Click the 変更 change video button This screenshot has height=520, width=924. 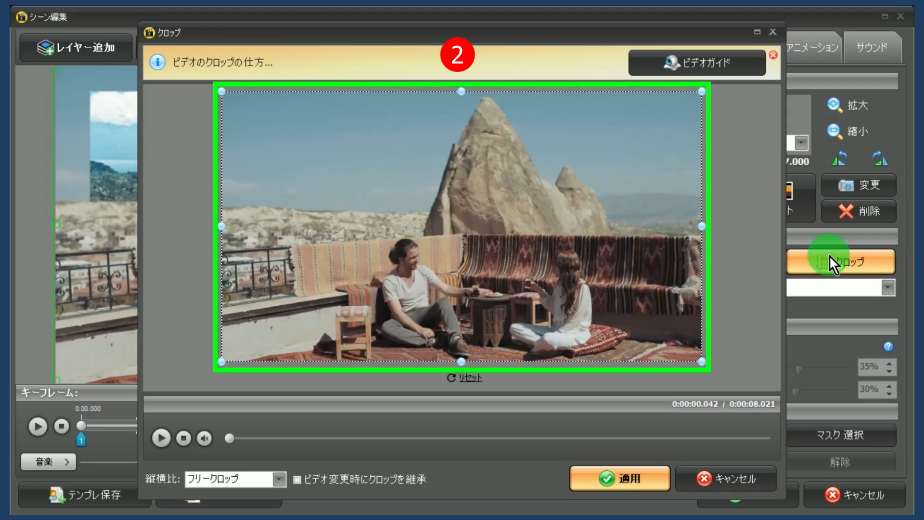click(858, 185)
